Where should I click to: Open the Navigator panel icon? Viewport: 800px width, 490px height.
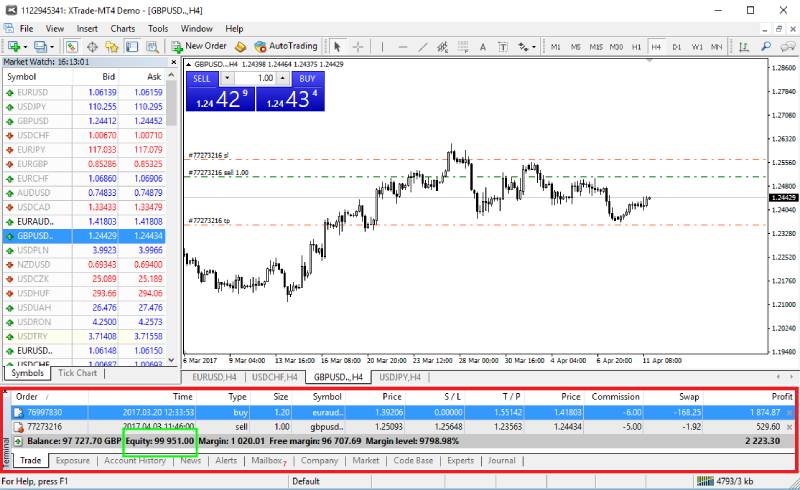click(x=111, y=46)
